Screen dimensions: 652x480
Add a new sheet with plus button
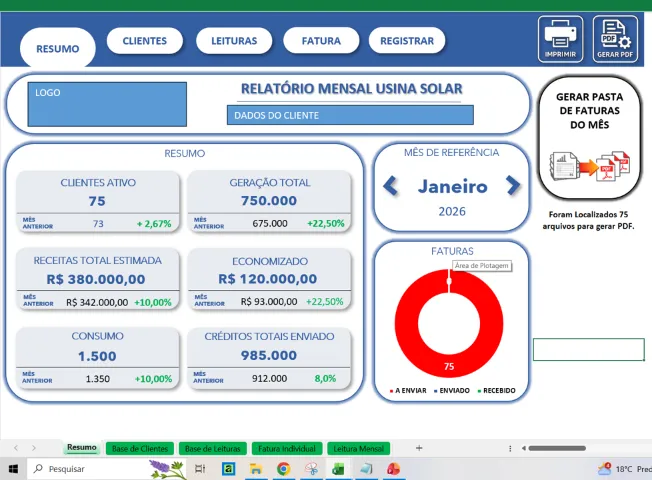[x=419, y=448]
